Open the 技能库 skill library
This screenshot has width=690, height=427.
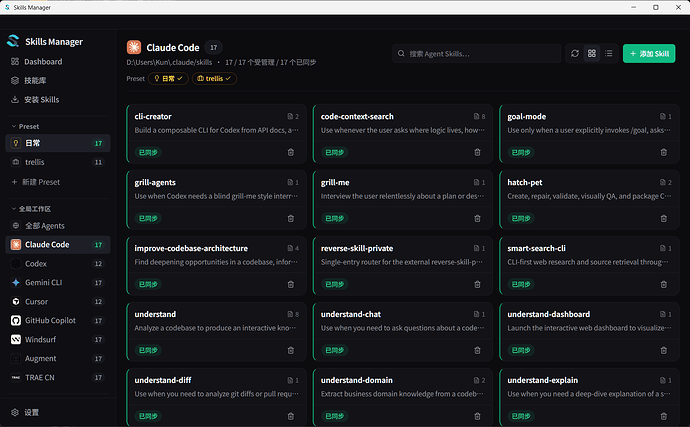[58, 81]
